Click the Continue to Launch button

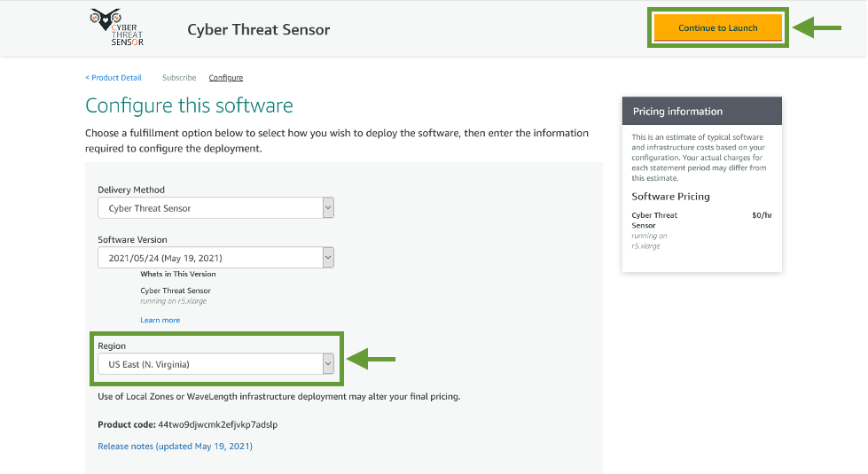click(717, 27)
